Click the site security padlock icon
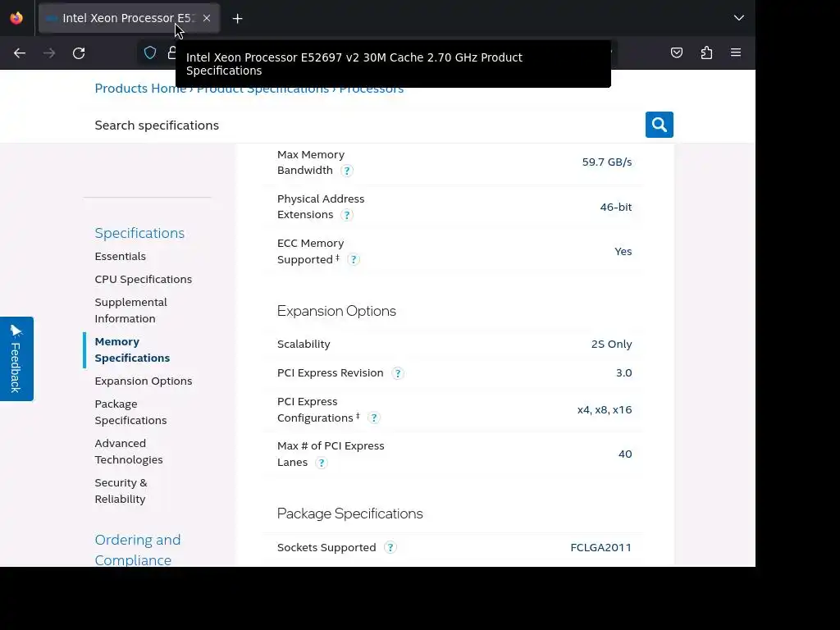This screenshot has height=630, width=840. [x=171, y=52]
